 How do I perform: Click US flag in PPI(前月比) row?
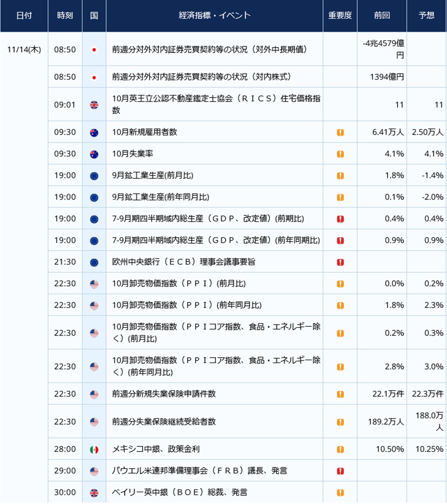pos(94,284)
